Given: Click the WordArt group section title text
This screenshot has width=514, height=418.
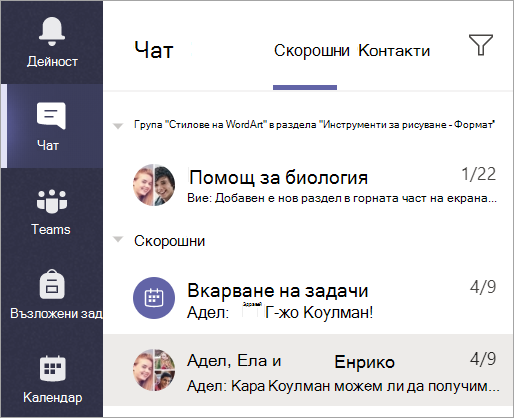Looking at the screenshot, I should pyautogui.click(x=314, y=125).
